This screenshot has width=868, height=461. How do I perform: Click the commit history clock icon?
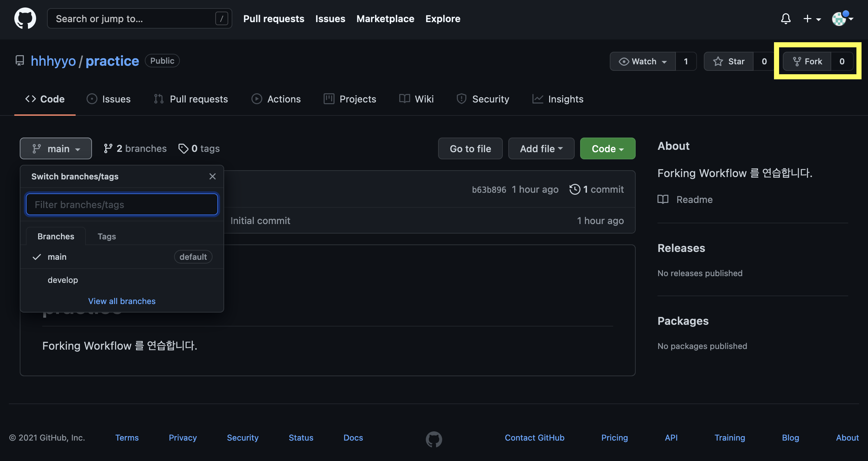tap(575, 189)
